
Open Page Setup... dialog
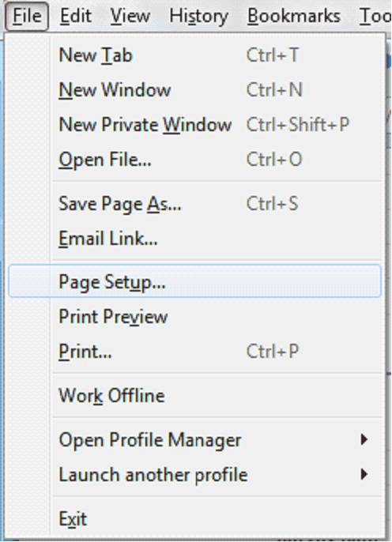pyautogui.click(x=194, y=281)
